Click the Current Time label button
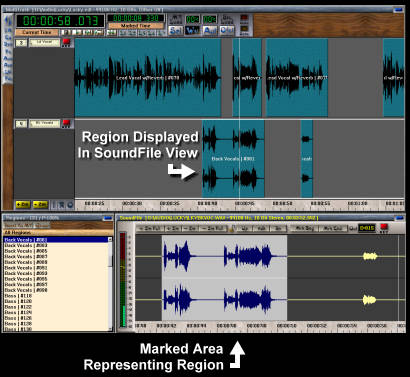This screenshot has height=377, width=410. [37, 32]
